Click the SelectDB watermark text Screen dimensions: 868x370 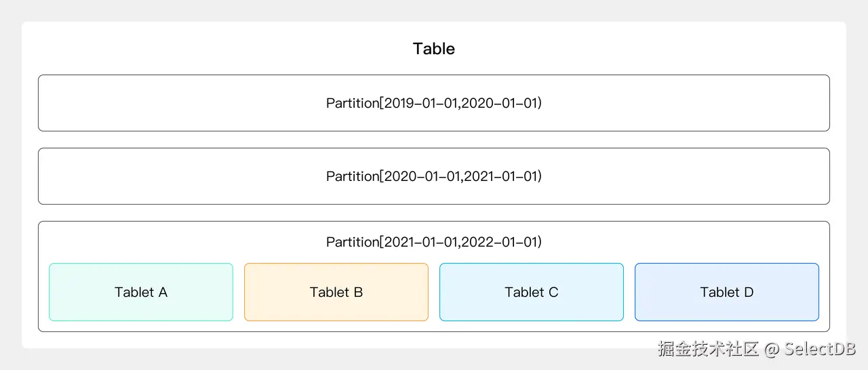click(820, 349)
